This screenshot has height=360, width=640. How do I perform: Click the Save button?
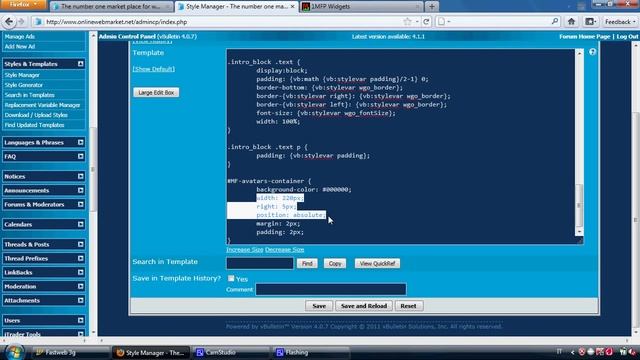tap(319, 306)
